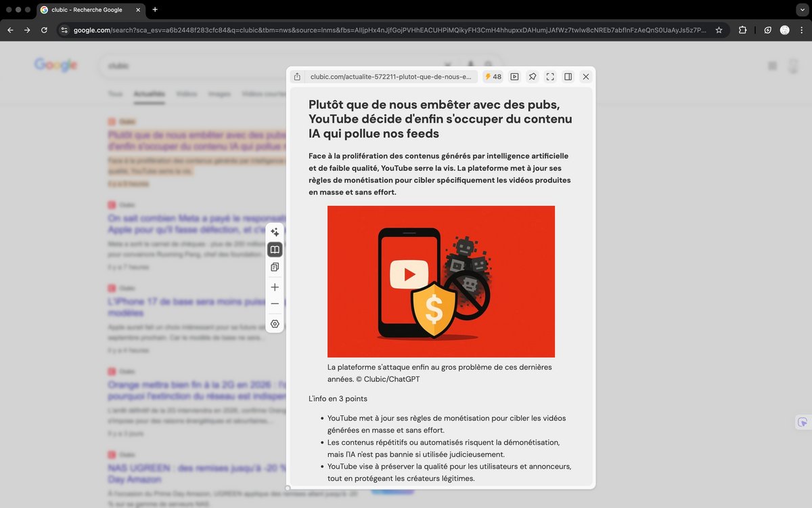Open reader settings gear icon
Screen dimensions: 812x508
pos(275,324)
